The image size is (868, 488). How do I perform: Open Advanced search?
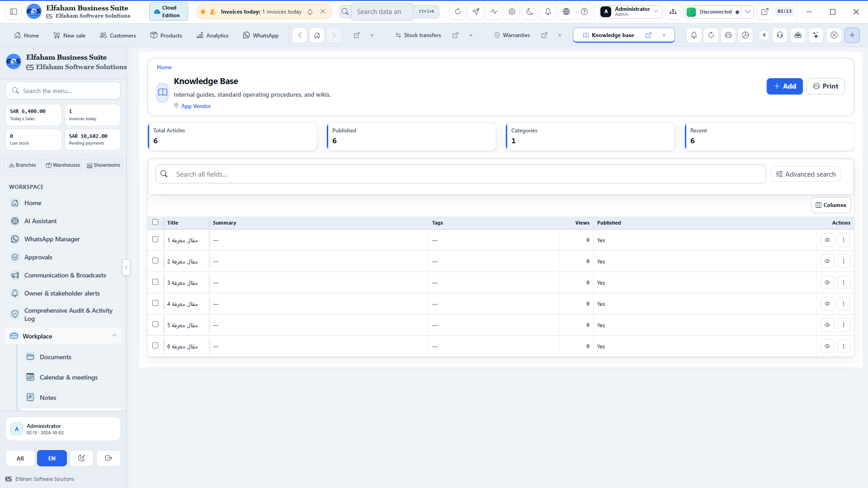(806, 174)
